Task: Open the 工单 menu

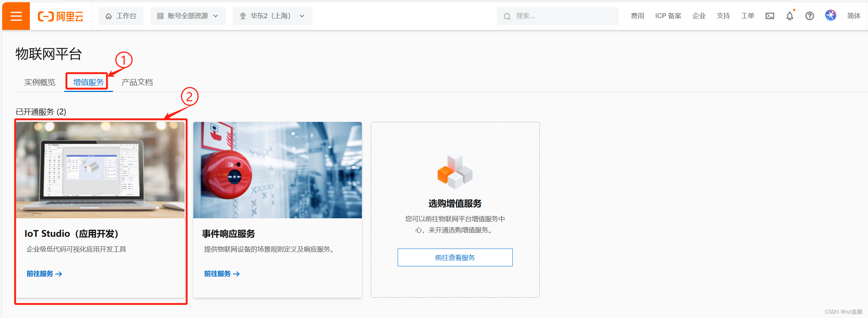Action: (x=747, y=16)
